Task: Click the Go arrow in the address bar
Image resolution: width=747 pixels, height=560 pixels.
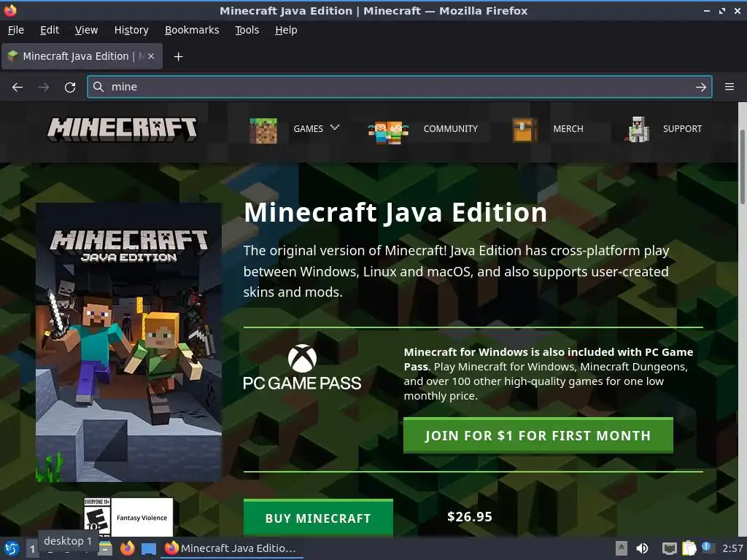Action: point(701,87)
